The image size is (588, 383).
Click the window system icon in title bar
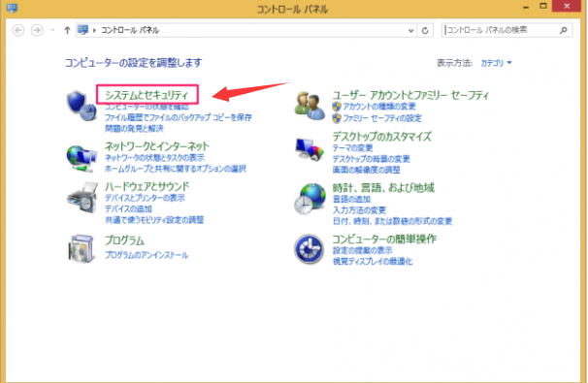point(12,8)
